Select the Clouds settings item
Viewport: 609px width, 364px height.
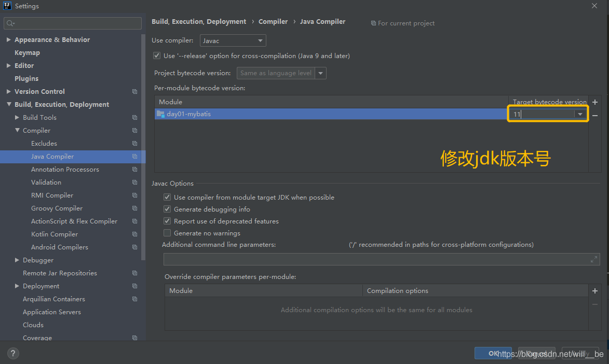33,325
